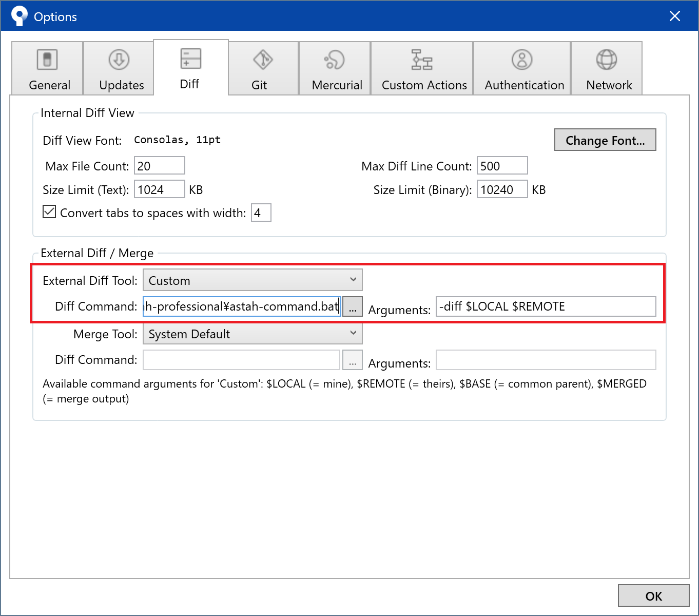The height and width of the screenshot is (616, 699).
Task: Click the Custom Actions flowchart icon
Action: tap(421, 60)
